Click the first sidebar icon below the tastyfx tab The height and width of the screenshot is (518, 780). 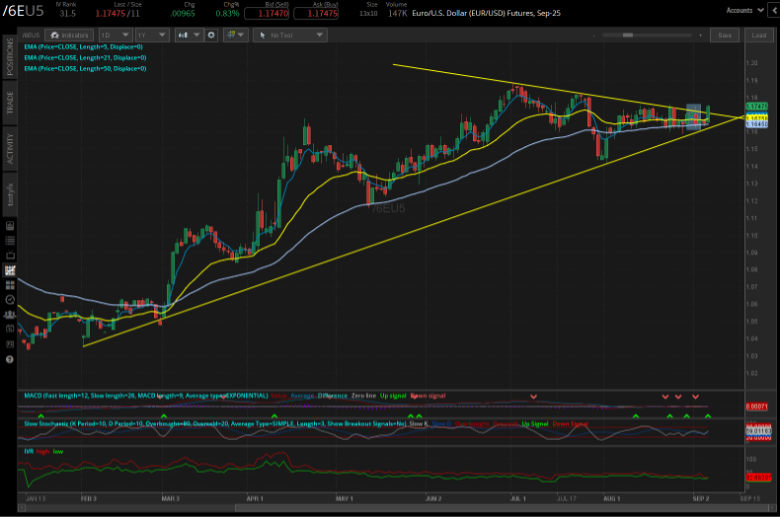(9, 226)
